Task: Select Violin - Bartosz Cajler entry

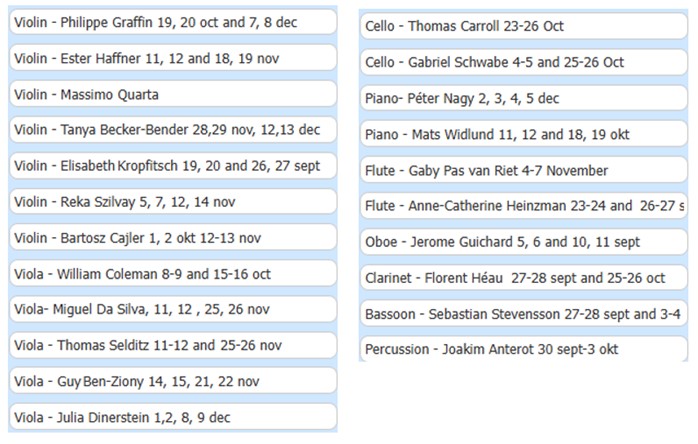Action: [173, 237]
